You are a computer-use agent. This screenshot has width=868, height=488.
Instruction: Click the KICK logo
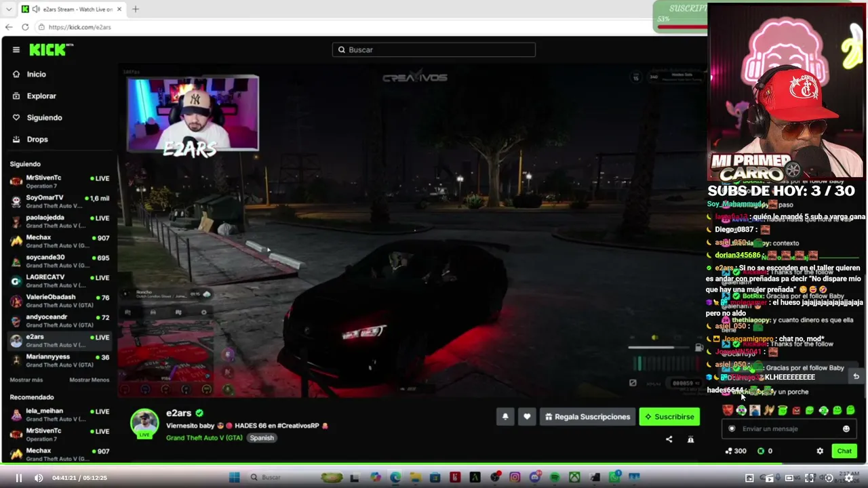(51, 49)
